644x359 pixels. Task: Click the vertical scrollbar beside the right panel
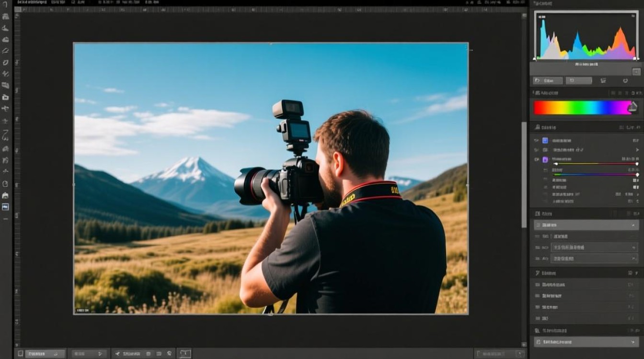pyautogui.click(x=524, y=172)
